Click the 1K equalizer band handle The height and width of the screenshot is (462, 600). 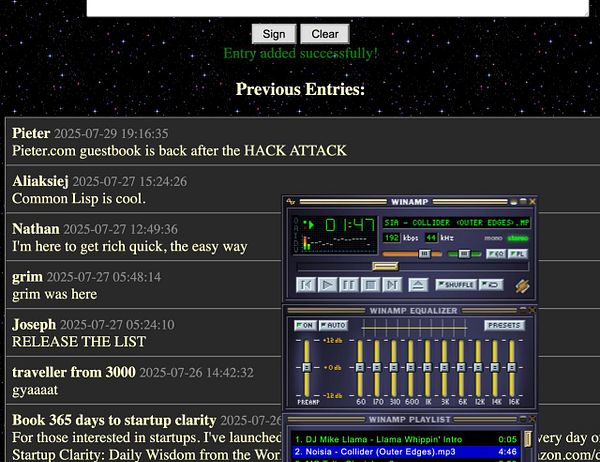click(427, 367)
